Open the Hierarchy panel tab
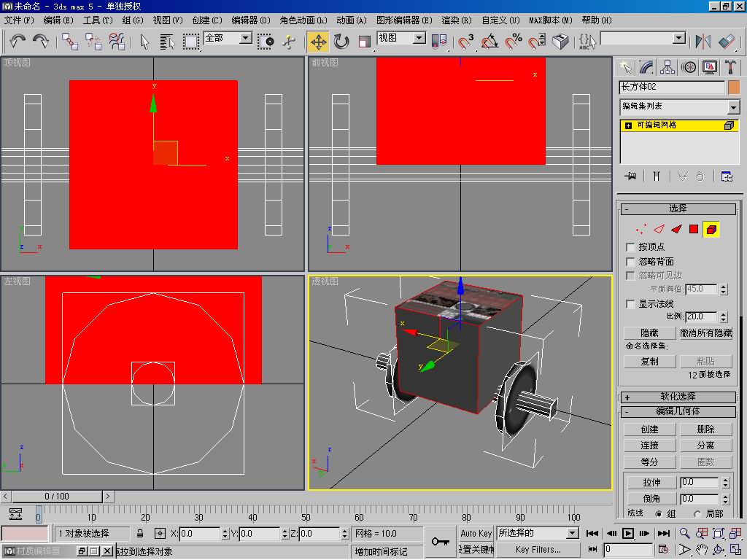Viewport: 747px width, 560px height. (667, 68)
